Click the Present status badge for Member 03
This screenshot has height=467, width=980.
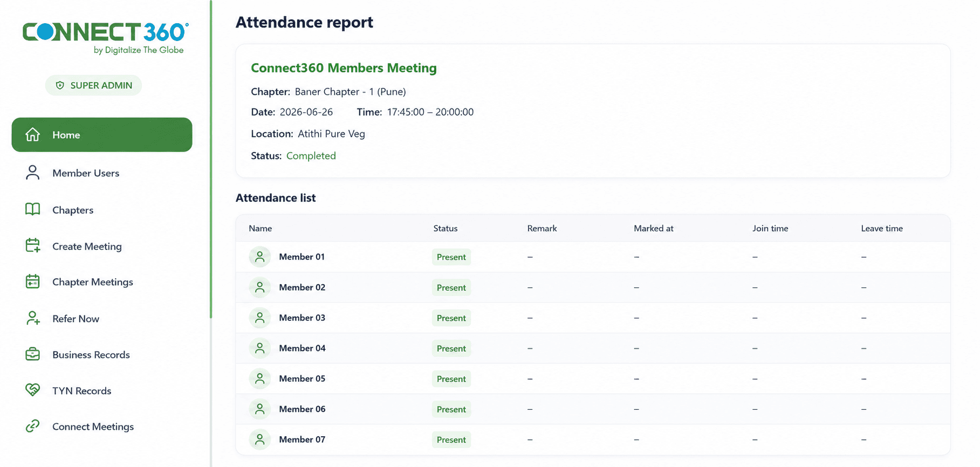451,318
